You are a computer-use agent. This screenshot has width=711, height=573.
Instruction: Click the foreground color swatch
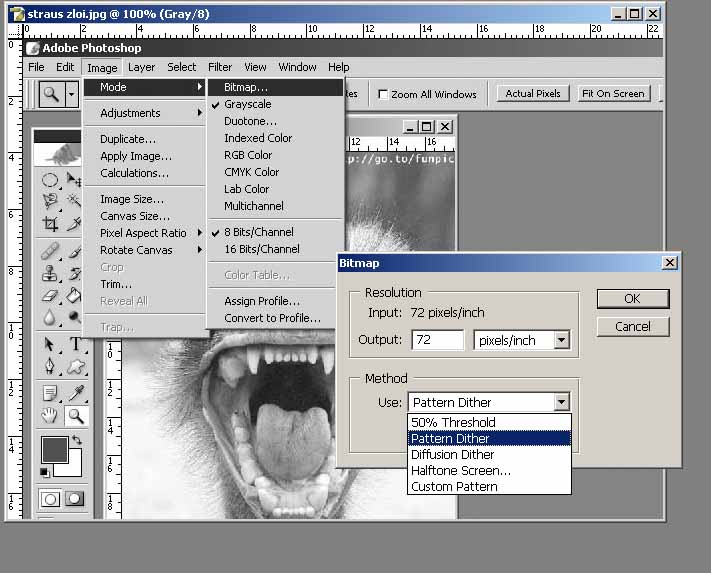[55, 450]
